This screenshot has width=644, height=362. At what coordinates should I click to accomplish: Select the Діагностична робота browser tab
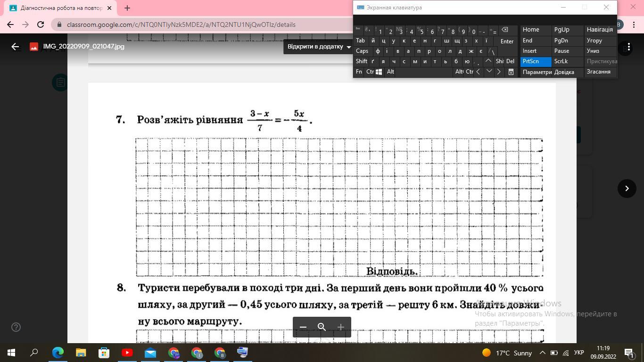coord(61,8)
